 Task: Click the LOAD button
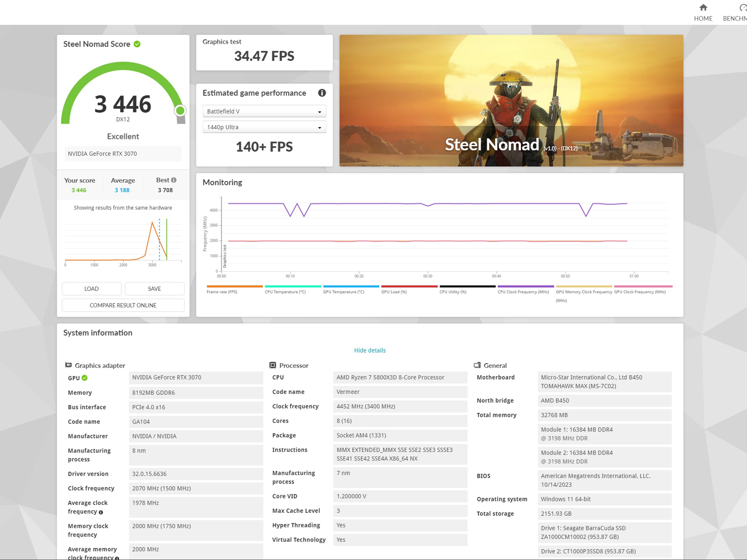(x=92, y=289)
